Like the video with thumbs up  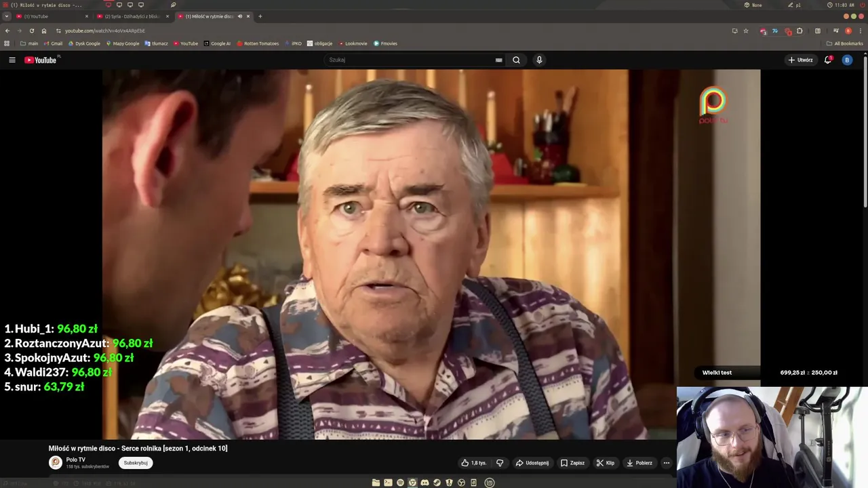(474, 463)
